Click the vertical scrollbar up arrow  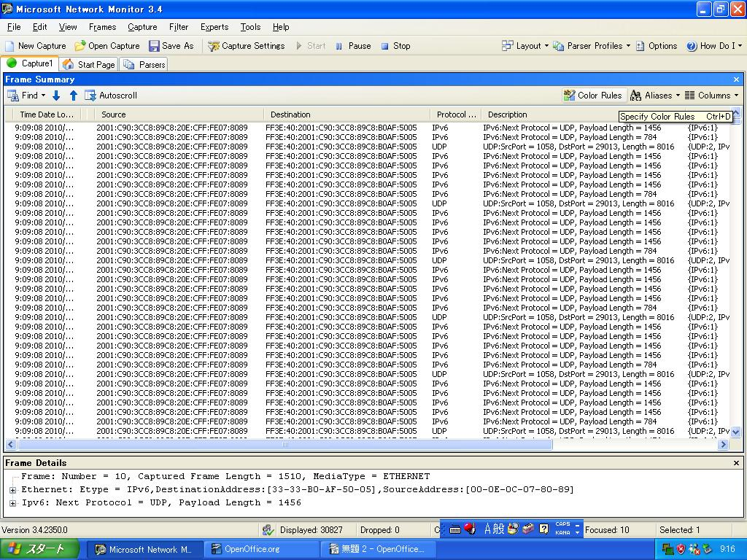tap(736, 113)
